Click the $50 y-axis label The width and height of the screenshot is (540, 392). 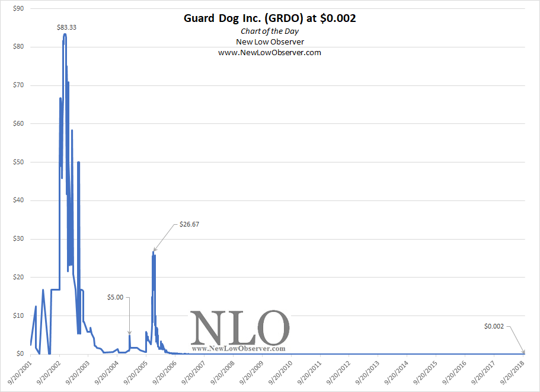tap(18, 162)
